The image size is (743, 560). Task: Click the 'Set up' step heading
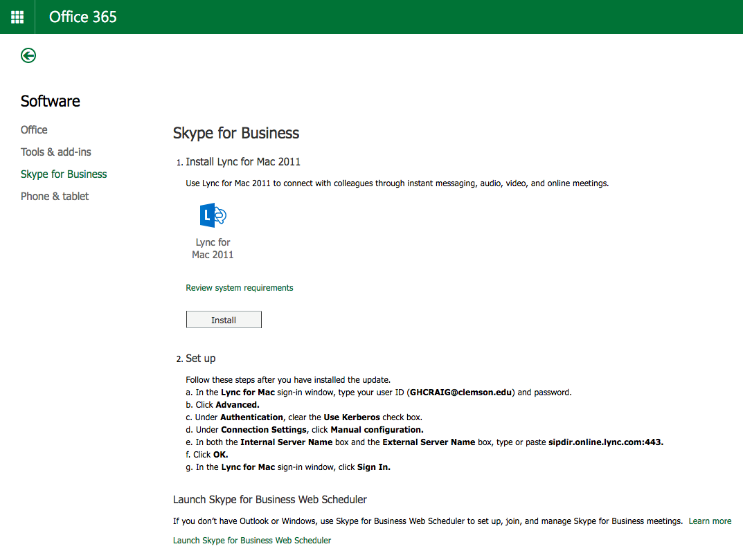tap(200, 359)
